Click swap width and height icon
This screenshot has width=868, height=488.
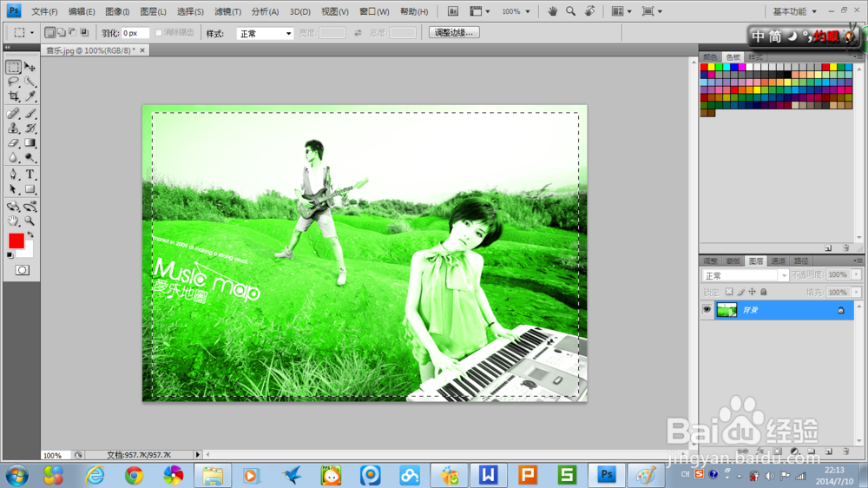coord(358,33)
